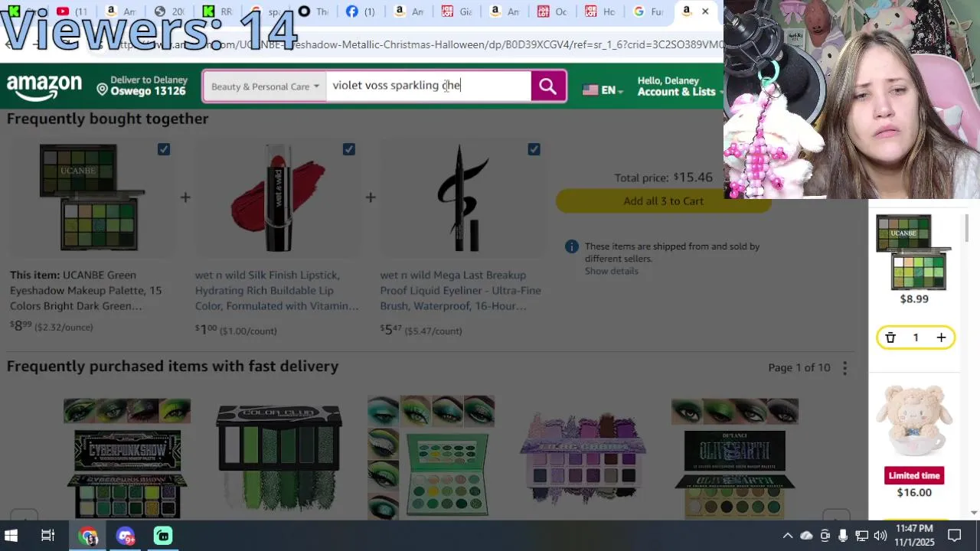Click the plush bear in teacup sidebar item
The height and width of the screenshot is (551, 980).
click(x=914, y=421)
